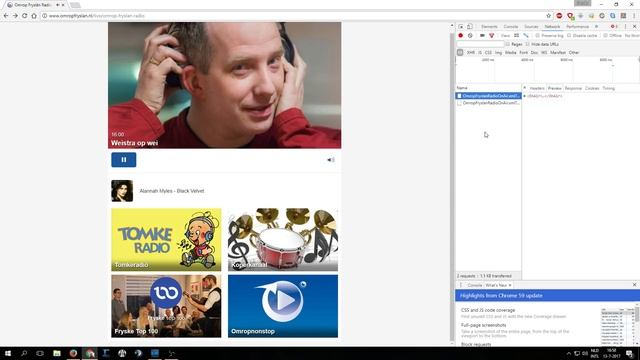640x360 pixels.
Task: Mute audio with the speaker icon
Action: [331, 160]
